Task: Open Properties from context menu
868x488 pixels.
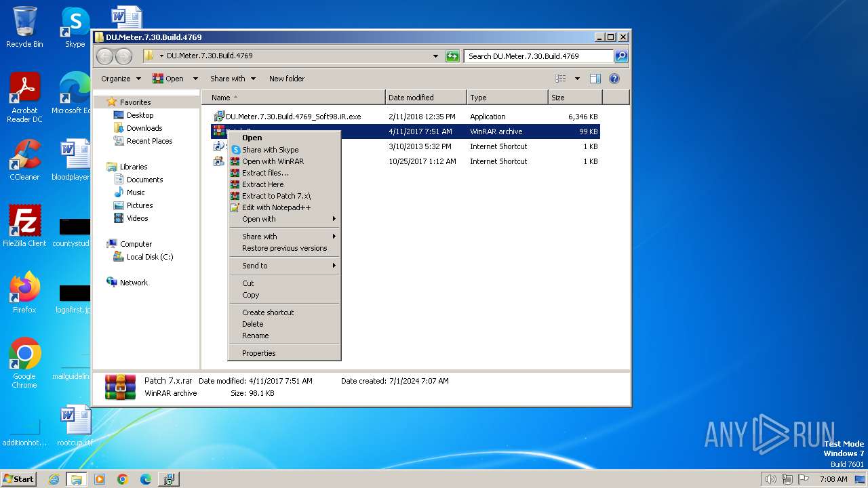Action: click(284, 353)
